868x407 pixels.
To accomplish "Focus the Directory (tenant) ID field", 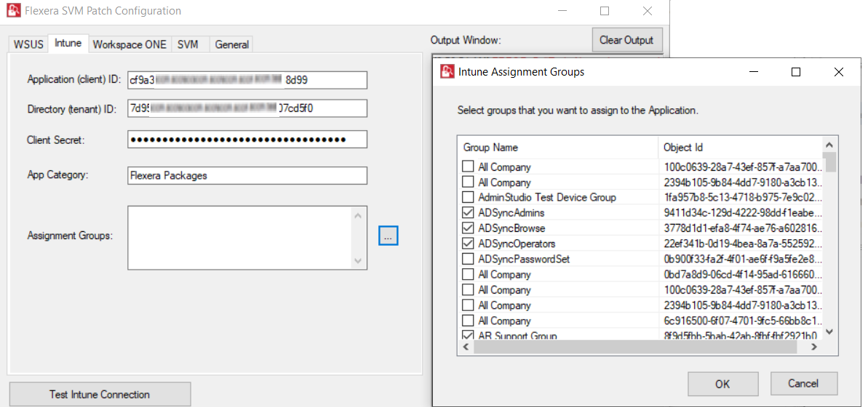I will 247,108.
